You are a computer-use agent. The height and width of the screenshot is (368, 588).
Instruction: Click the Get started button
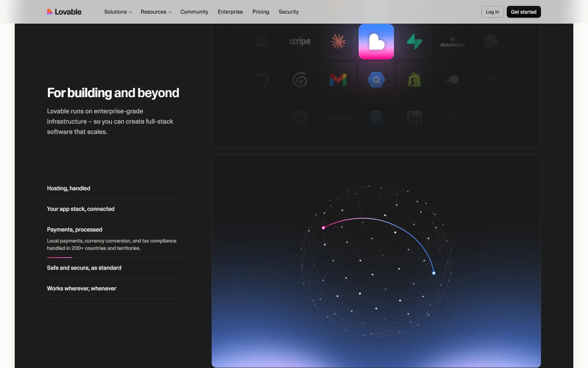tap(524, 12)
